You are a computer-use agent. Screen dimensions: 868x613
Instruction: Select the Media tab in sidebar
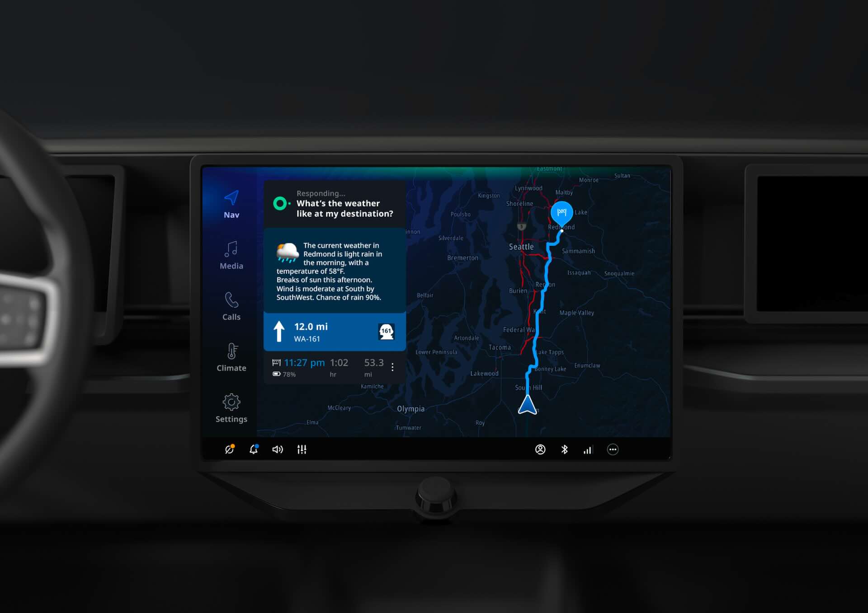tap(231, 255)
